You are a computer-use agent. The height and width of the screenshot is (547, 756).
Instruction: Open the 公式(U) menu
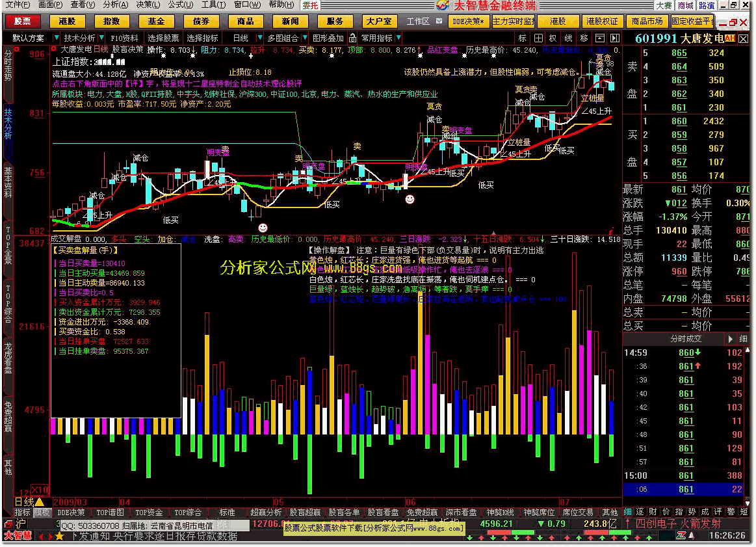click(181, 5)
